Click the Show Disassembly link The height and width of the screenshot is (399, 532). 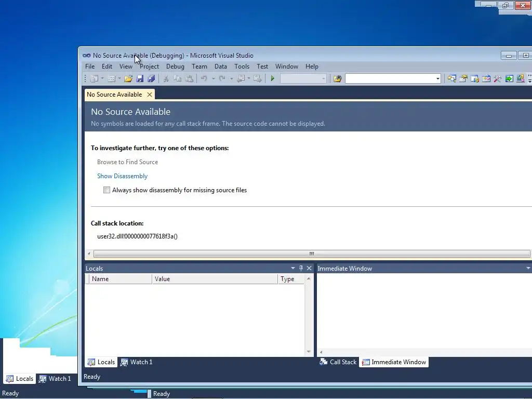pos(123,176)
